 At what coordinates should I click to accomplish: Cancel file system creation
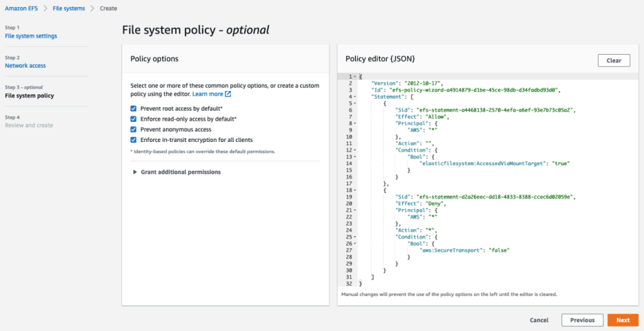(539, 320)
